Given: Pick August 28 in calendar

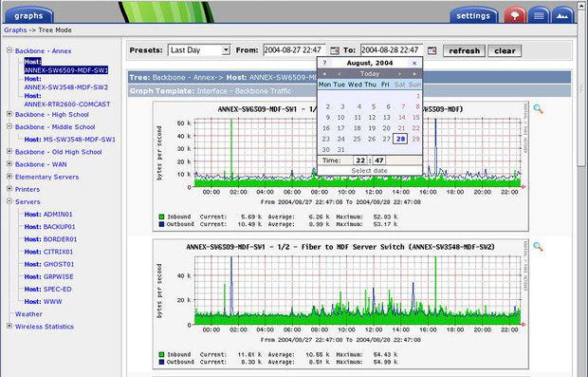Looking at the screenshot, I should pyautogui.click(x=400, y=139).
